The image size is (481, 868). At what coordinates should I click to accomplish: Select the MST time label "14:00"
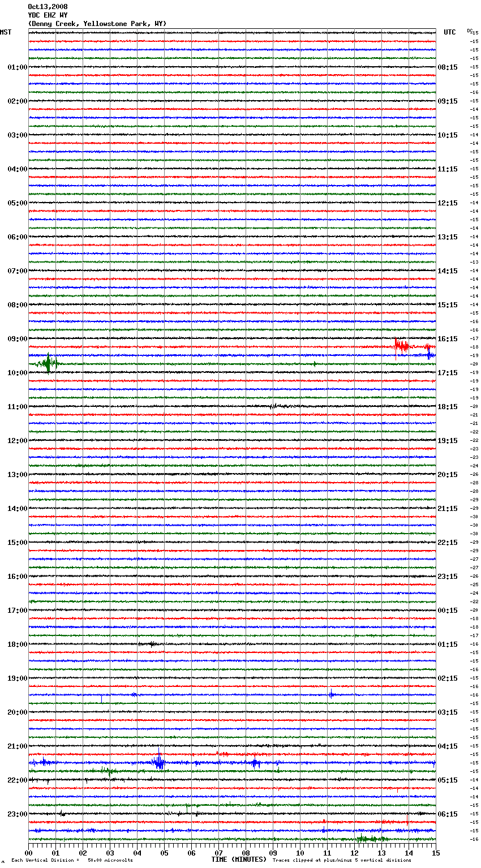(18, 509)
